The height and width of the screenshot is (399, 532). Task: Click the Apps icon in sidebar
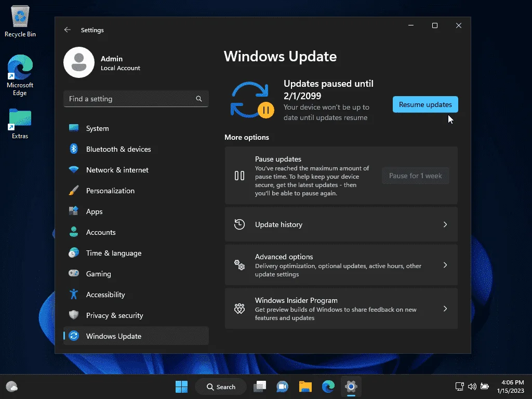pyautogui.click(x=74, y=211)
